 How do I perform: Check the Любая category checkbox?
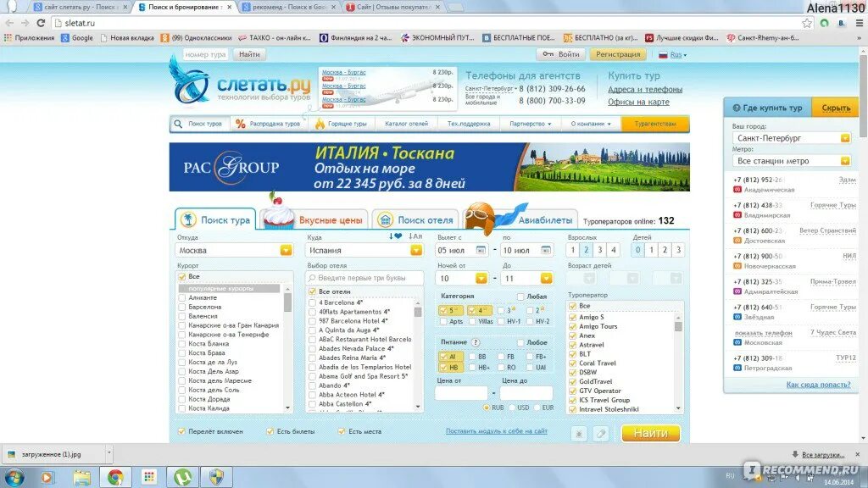(520, 297)
